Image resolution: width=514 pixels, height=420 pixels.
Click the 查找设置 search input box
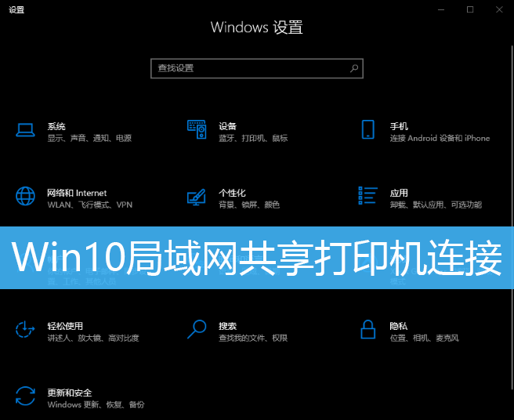[257, 68]
